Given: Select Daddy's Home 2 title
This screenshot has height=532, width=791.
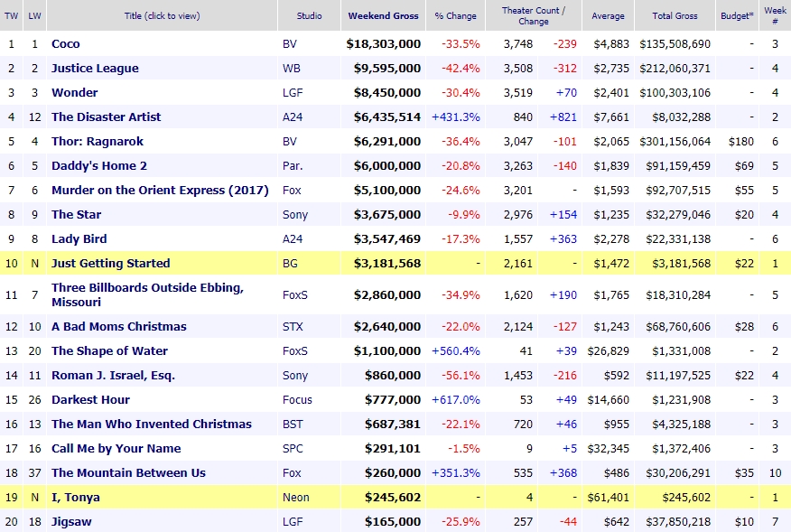Looking at the screenshot, I should [x=99, y=166].
